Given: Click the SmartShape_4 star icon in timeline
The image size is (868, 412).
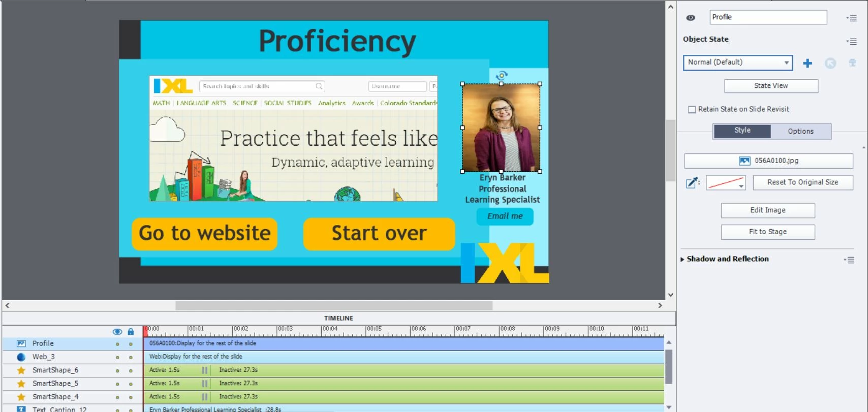Looking at the screenshot, I should [x=21, y=396].
